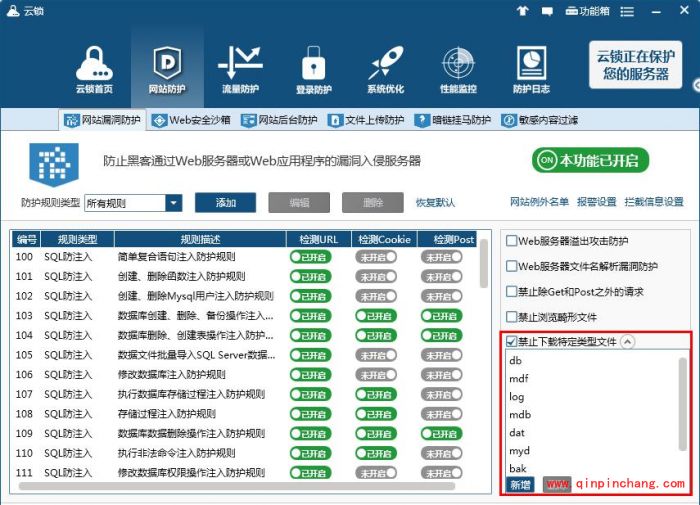This screenshot has height=505, width=700.
Task: Select the myd file type entry
Action: coord(520,451)
